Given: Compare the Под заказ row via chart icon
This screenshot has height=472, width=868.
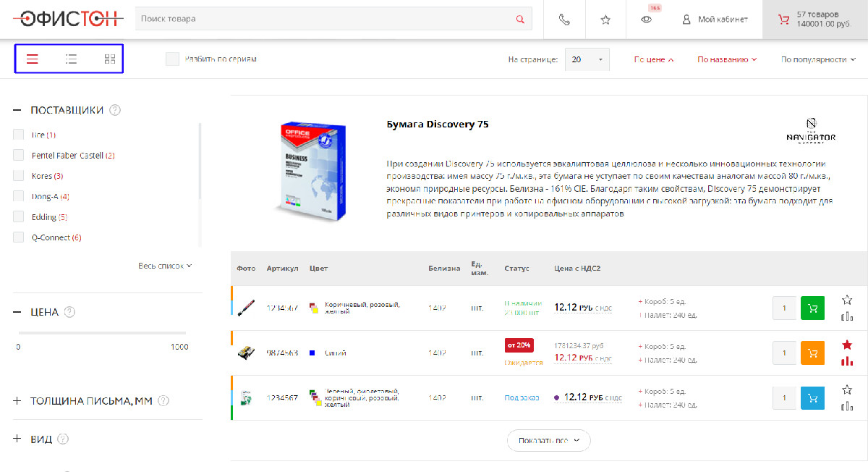Looking at the screenshot, I should [x=847, y=406].
